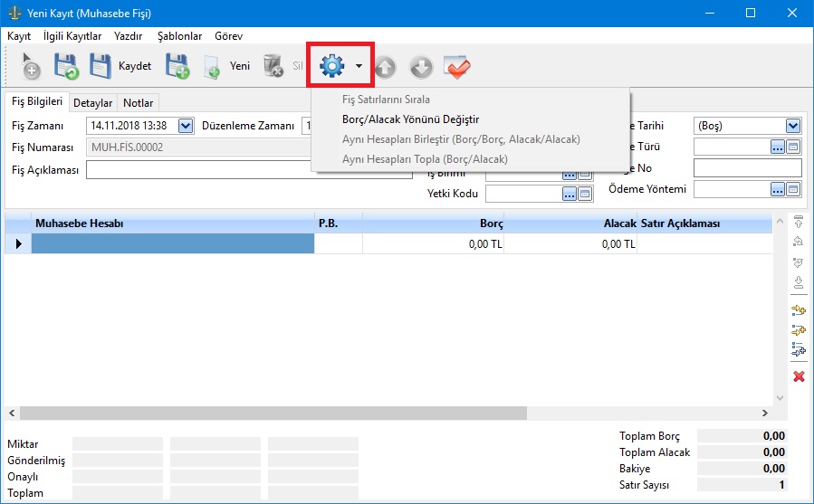814x504 pixels.
Task: Click the red X delete row icon
Action: [x=799, y=376]
